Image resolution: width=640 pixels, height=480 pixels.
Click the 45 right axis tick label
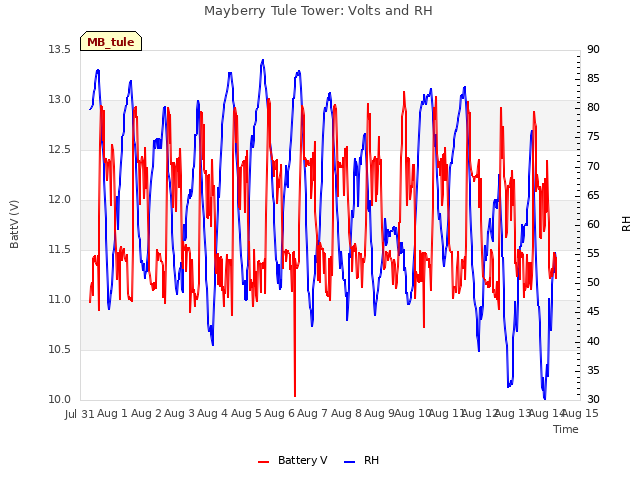593,312
